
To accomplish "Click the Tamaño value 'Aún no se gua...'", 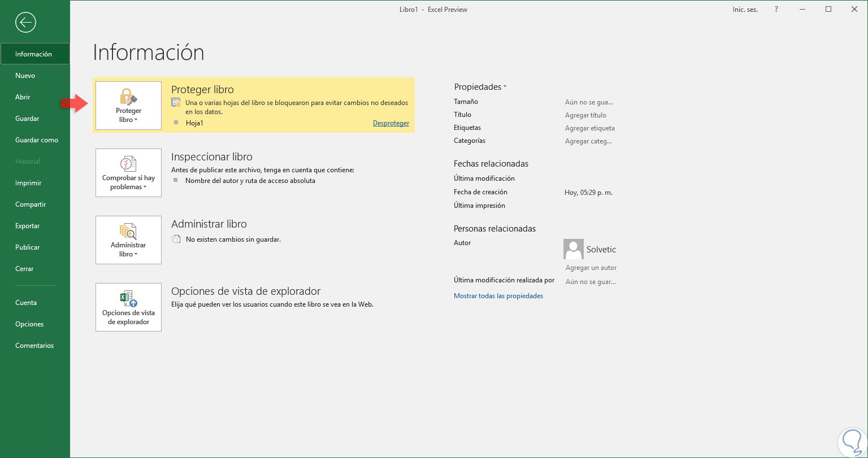I will coord(589,102).
